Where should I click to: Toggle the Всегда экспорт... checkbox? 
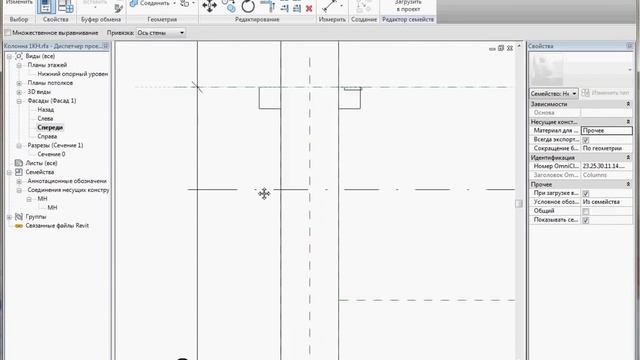(x=586, y=140)
